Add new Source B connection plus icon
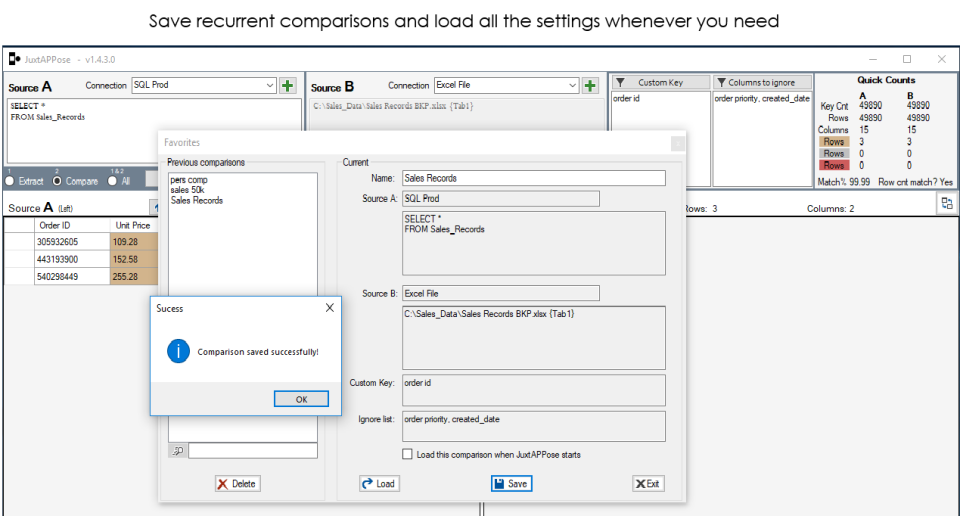 tap(590, 86)
